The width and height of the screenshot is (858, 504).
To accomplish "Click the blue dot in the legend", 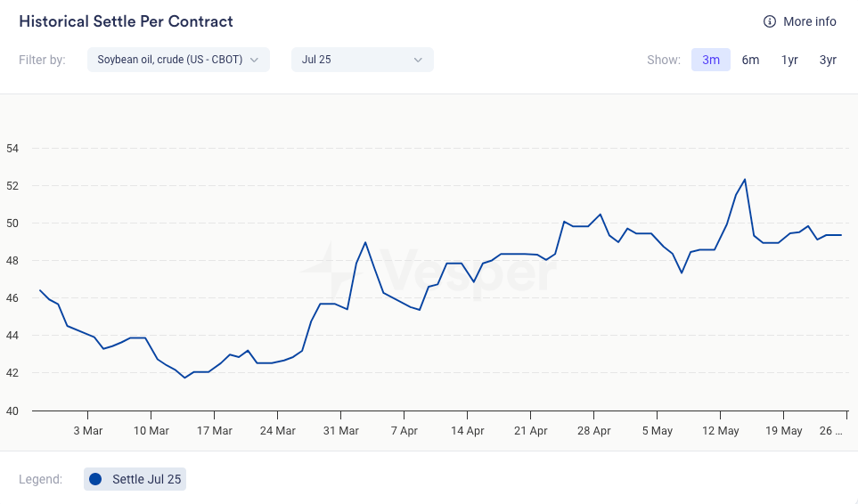I will pyautogui.click(x=96, y=479).
